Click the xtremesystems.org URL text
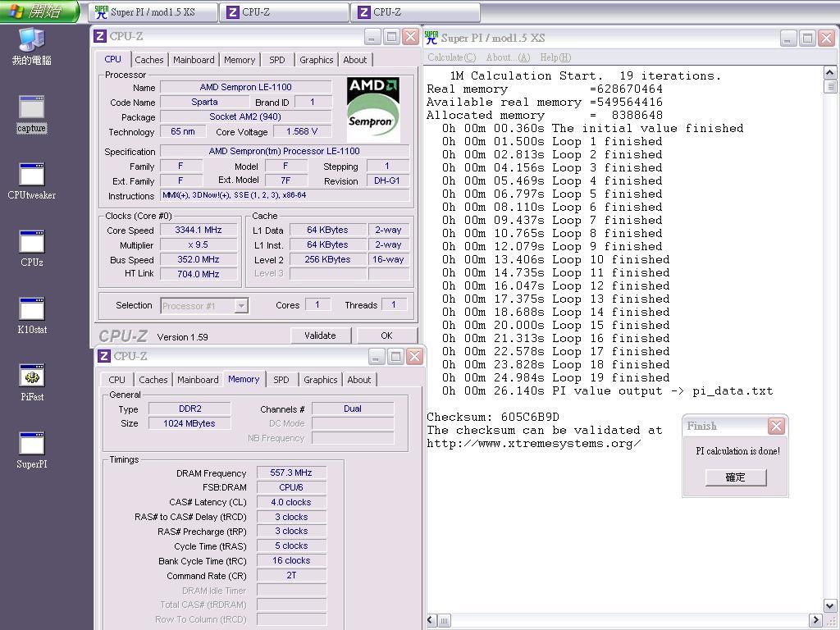840x630 pixels. [x=533, y=444]
